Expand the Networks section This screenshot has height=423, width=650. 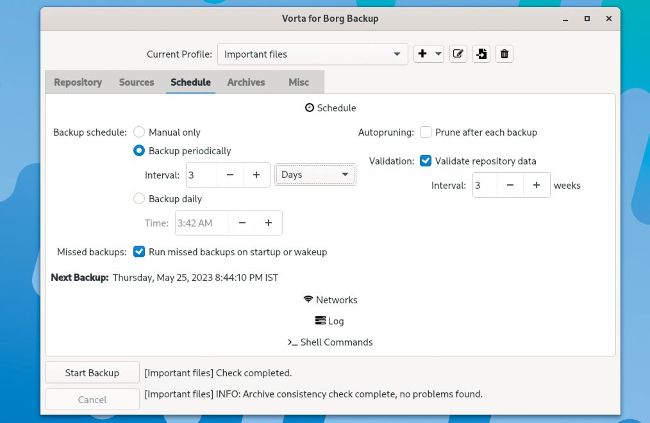[x=330, y=300]
